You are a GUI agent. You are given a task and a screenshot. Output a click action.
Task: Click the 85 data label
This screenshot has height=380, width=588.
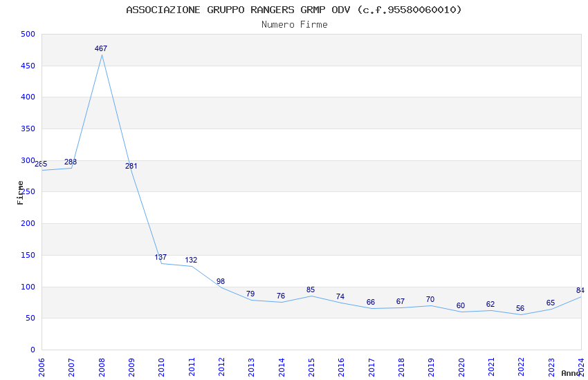[311, 289]
